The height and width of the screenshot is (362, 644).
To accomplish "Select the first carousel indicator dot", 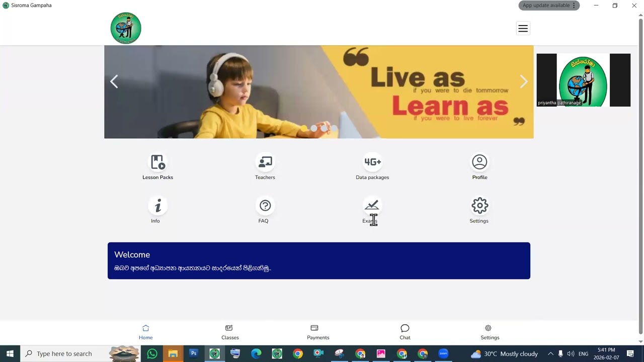I will click(304, 129).
